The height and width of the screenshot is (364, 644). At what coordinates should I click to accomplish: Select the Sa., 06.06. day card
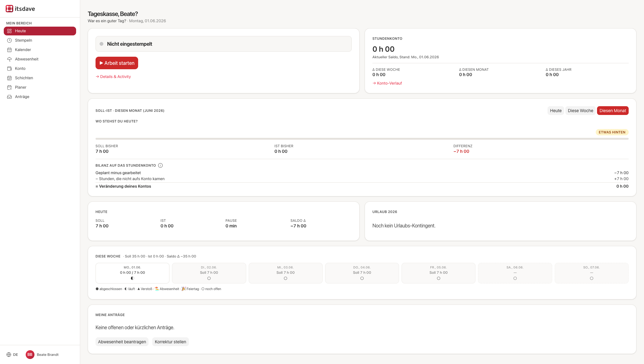tap(515, 273)
